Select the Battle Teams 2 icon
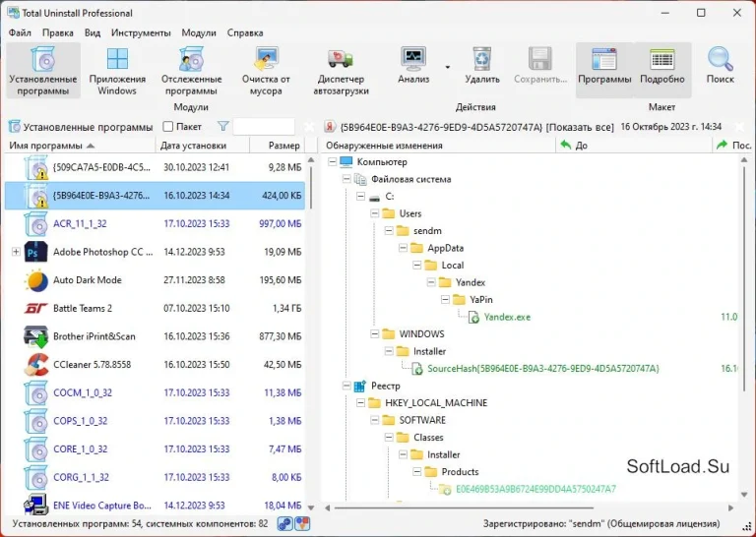 [x=36, y=308]
